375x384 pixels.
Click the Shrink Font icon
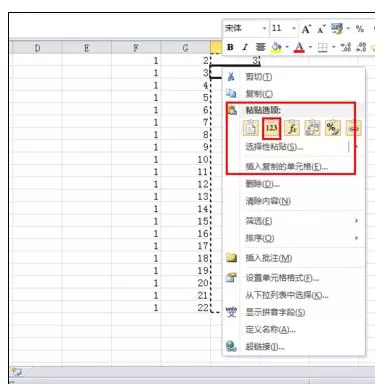tap(321, 30)
